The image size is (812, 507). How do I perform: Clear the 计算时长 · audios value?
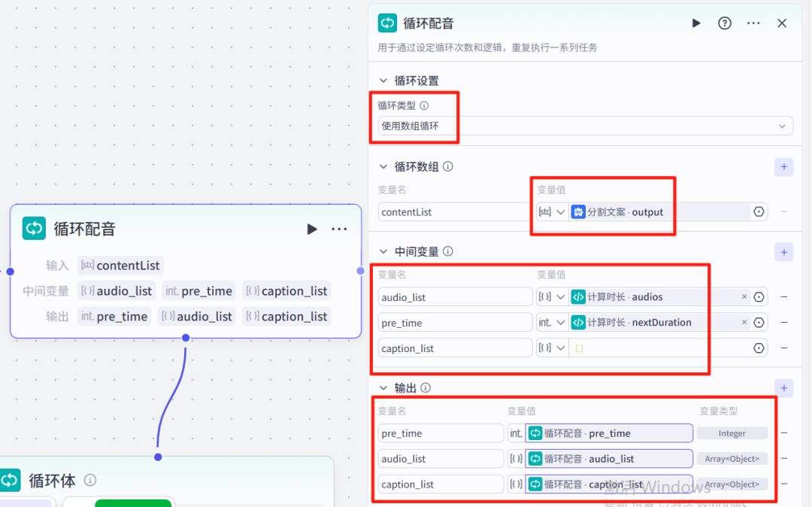[x=744, y=296]
